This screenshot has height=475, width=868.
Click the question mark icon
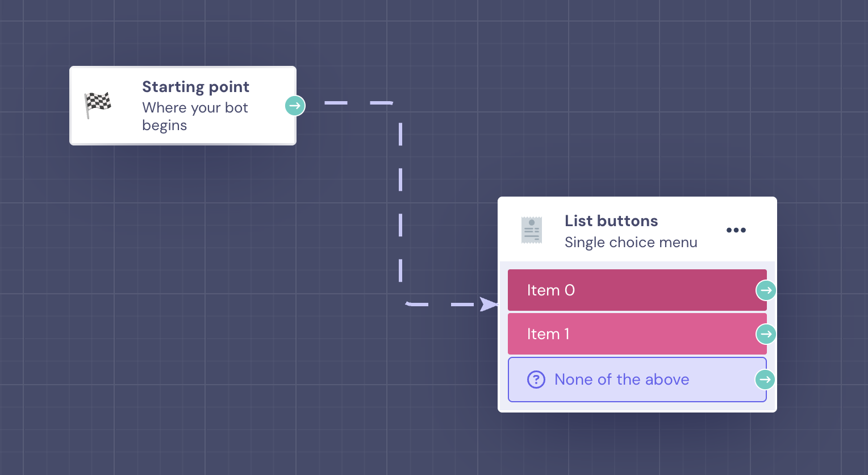pyautogui.click(x=536, y=380)
